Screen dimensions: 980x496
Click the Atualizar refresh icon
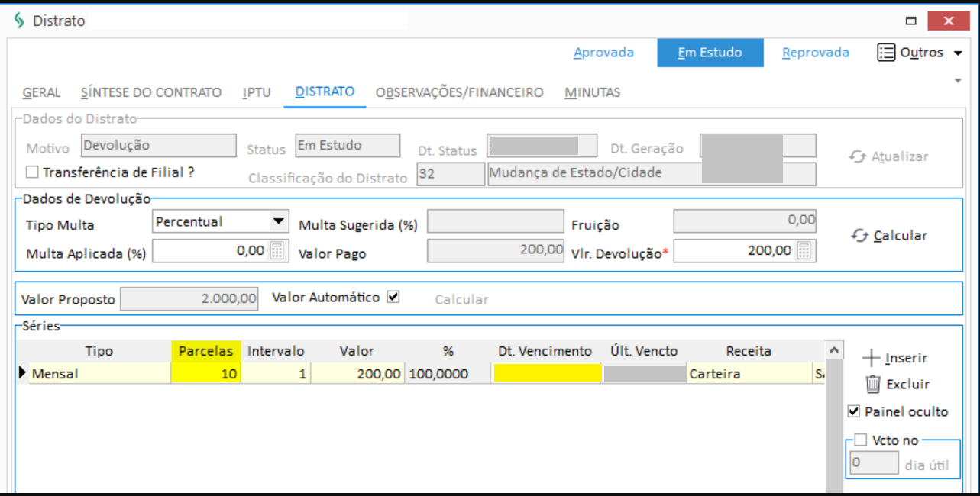[x=859, y=156]
